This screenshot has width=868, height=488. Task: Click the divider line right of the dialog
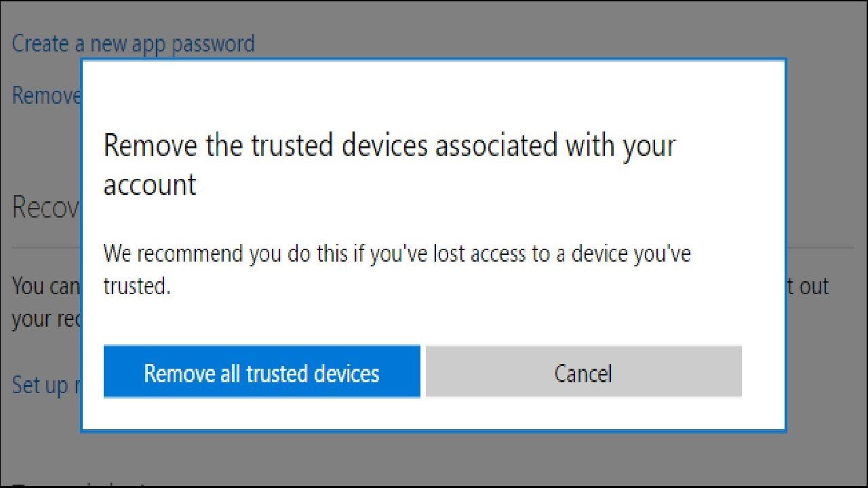819,247
